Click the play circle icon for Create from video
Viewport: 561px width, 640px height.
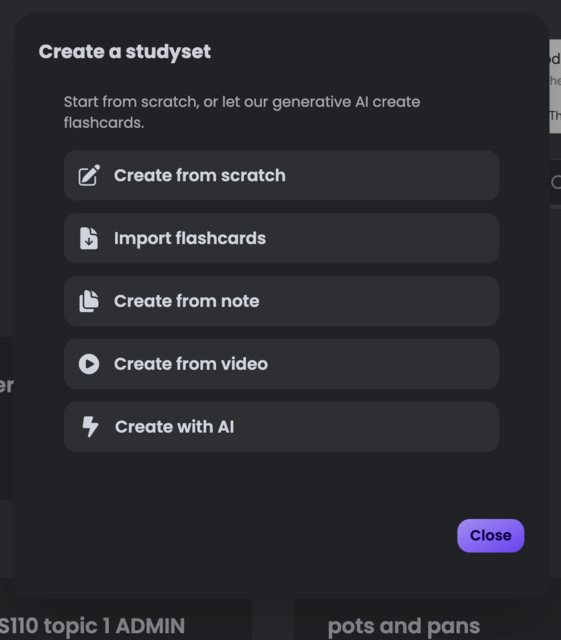pyautogui.click(x=89, y=364)
